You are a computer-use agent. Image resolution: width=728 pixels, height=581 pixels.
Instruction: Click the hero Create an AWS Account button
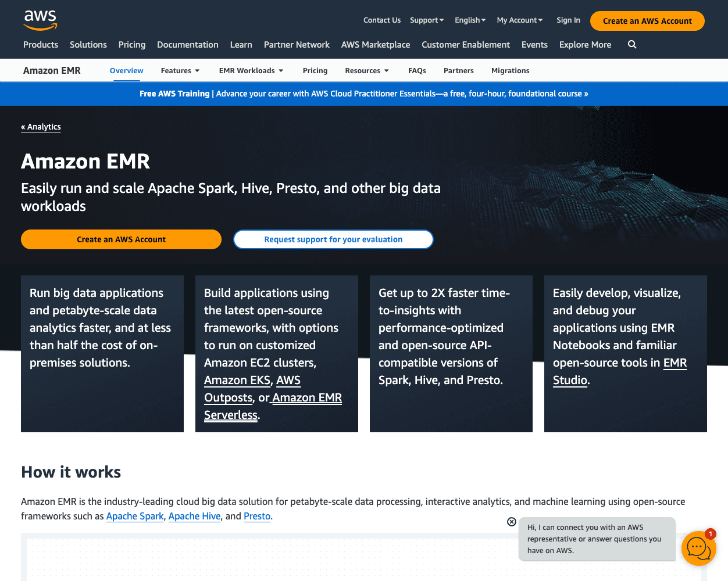coord(121,239)
